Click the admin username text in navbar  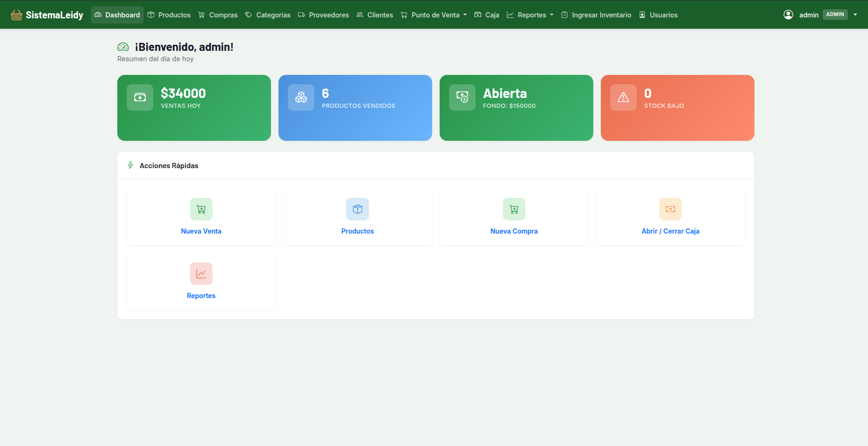click(x=809, y=15)
